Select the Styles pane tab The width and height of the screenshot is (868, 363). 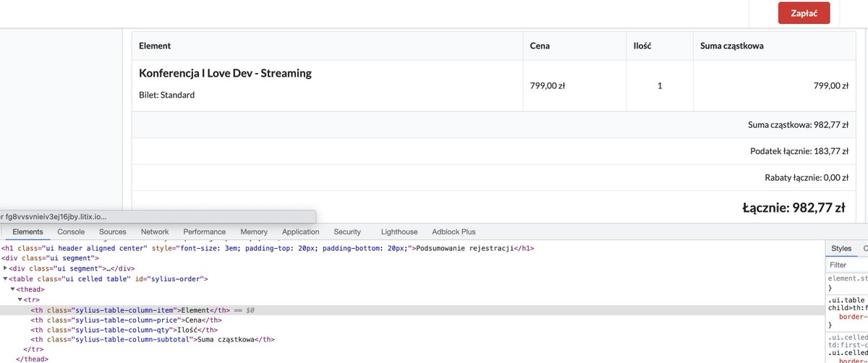pyautogui.click(x=841, y=248)
